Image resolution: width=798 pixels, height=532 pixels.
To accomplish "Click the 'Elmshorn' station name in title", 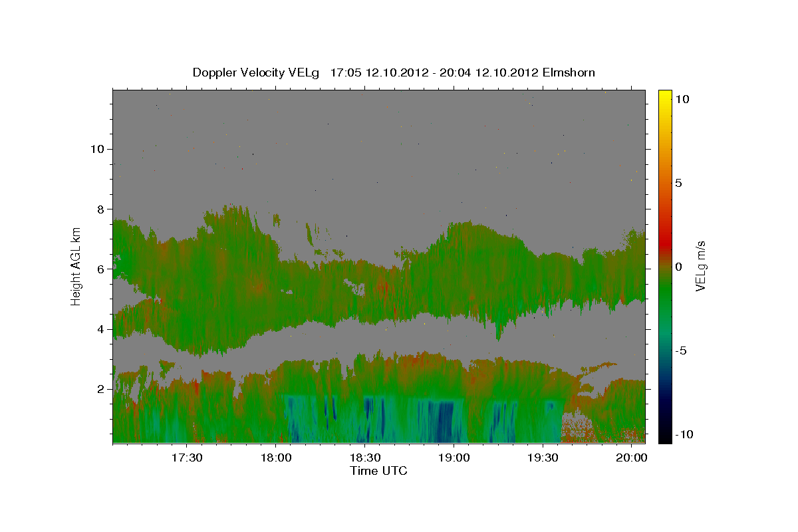I will 569,72.
